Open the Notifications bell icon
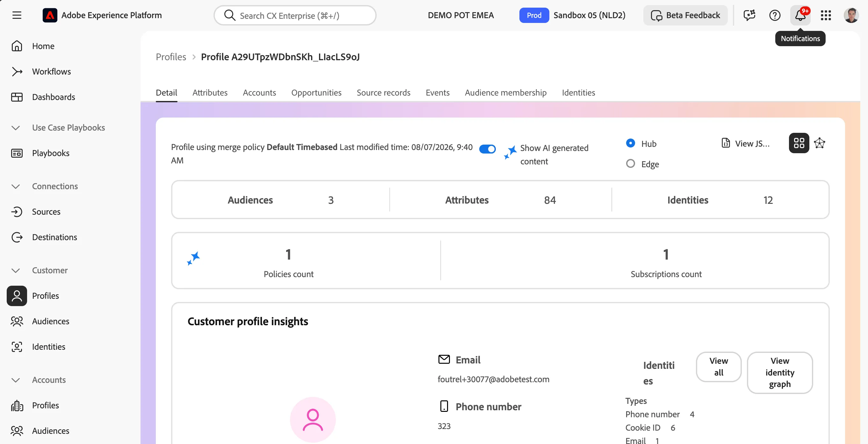 tap(800, 15)
